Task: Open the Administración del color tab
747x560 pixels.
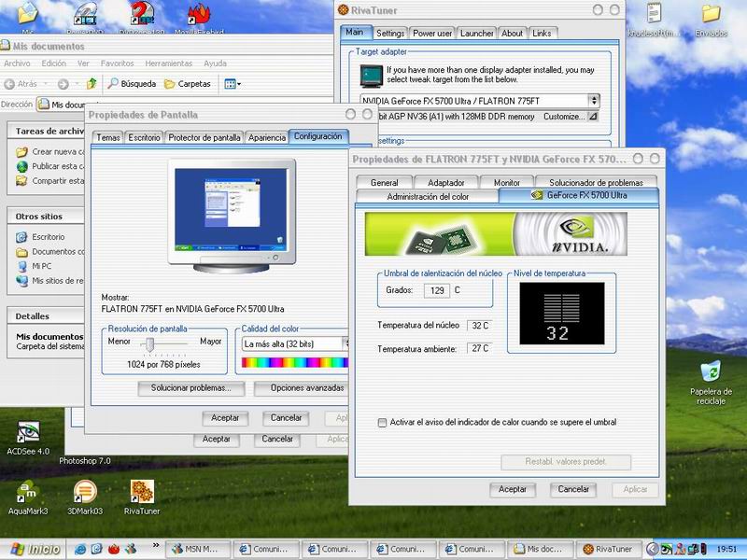Action: click(428, 197)
